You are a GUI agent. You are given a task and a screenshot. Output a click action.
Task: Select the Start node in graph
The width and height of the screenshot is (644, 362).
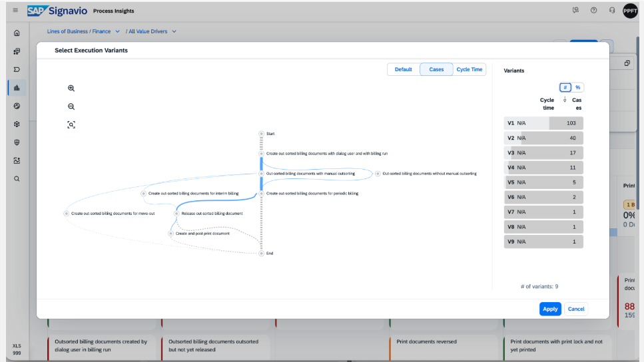pos(261,134)
